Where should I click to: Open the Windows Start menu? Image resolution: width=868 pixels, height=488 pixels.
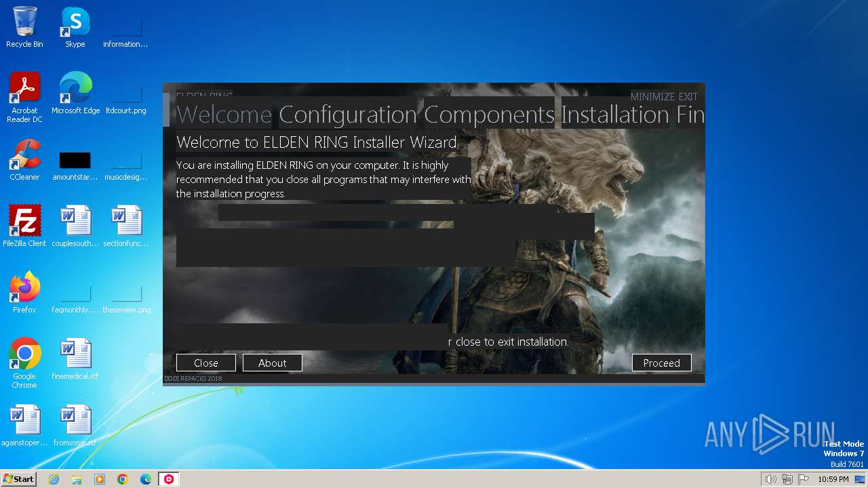[18, 479]
